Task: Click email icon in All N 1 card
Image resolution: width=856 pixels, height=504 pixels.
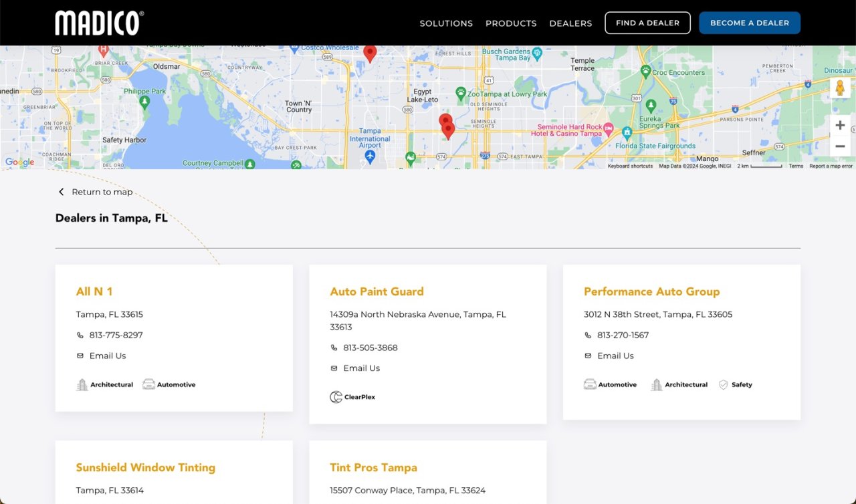Action: click(80, 356)
